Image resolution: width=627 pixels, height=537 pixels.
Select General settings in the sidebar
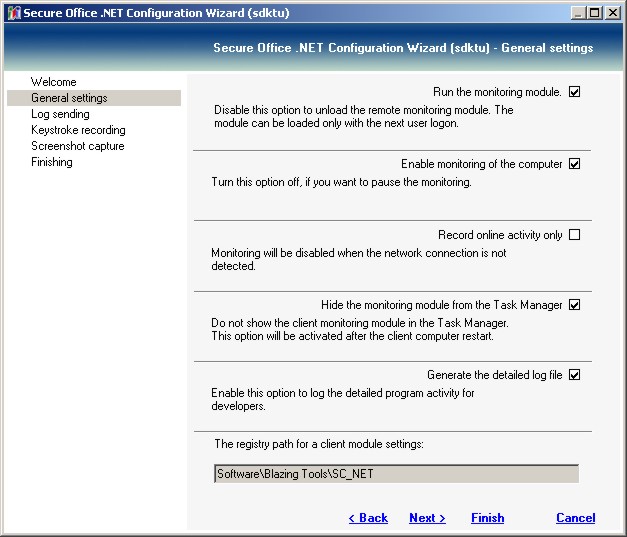69,98
